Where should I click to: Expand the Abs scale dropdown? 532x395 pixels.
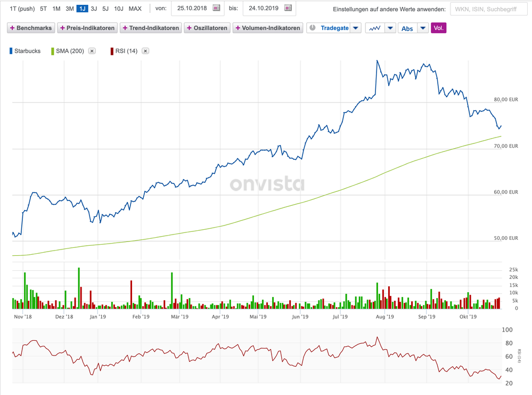pyautogui.click(x=423, y=28)
